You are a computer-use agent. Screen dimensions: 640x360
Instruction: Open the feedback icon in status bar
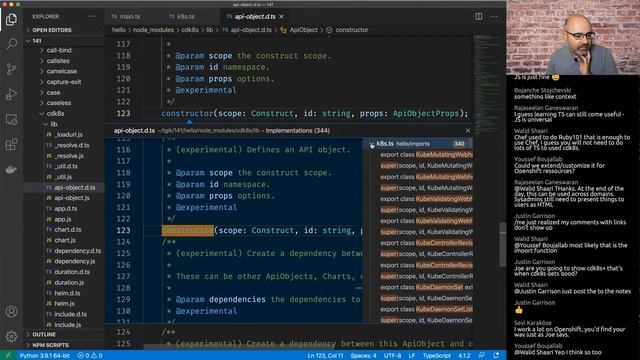pos(482,356)
